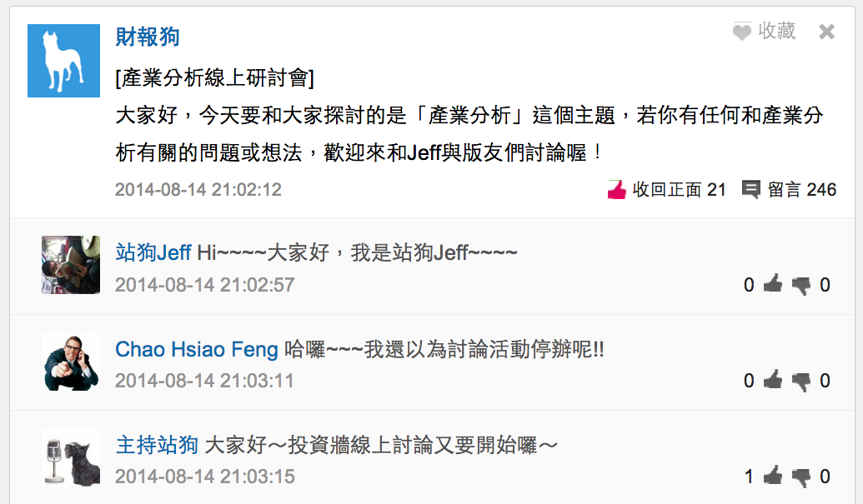The width and height of the screenshot is (863, 504).
Task: Upvote 站狗Jeff's greeting comment
Action: coord(772,285)
